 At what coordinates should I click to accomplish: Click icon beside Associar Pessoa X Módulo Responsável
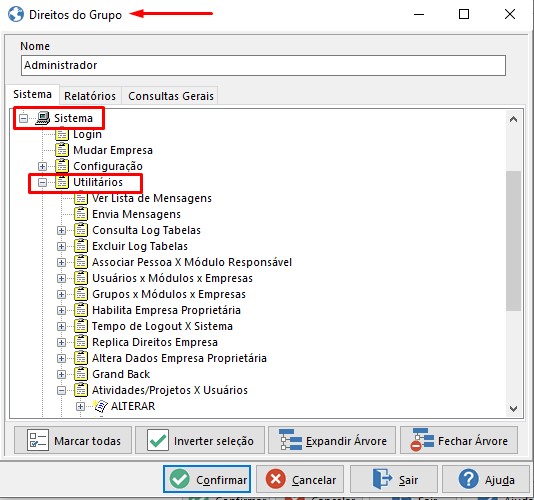pyautogui.click(x=81, y=262)
